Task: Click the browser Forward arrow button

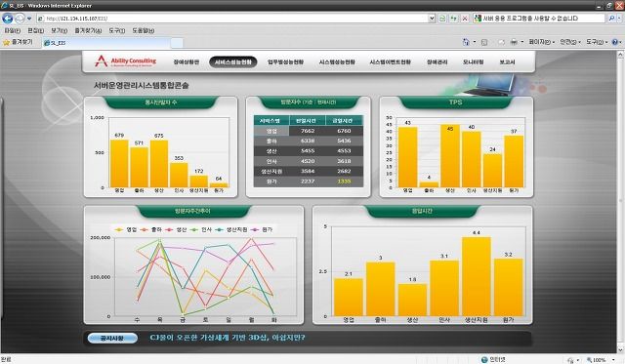Action: 20,19
